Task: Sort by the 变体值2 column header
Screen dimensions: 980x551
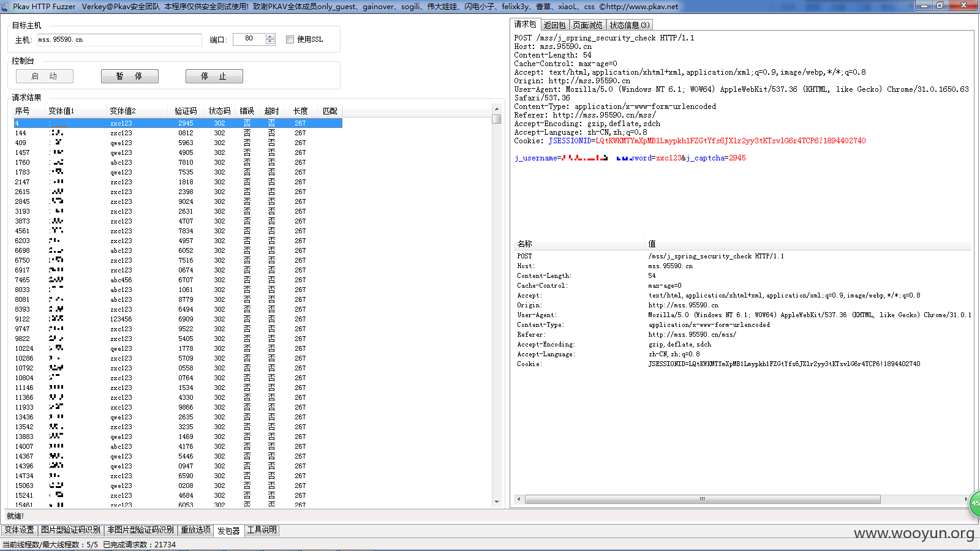Action: click(138, 111)
